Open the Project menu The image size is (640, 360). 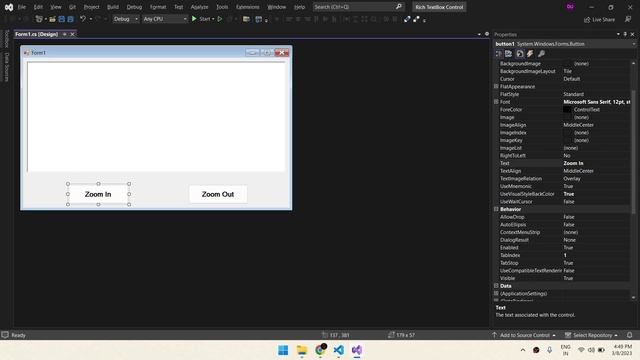pyautogui.click(x=91, y=7)
